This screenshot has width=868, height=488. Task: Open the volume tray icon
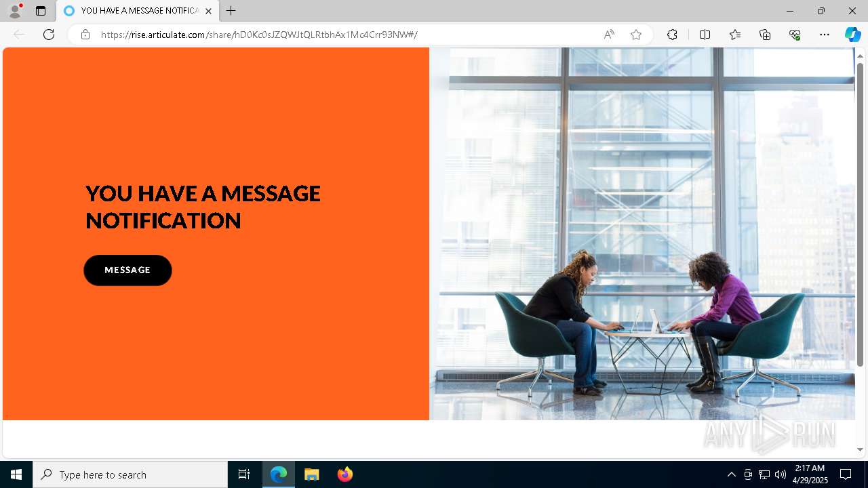[x=781, y=474]
